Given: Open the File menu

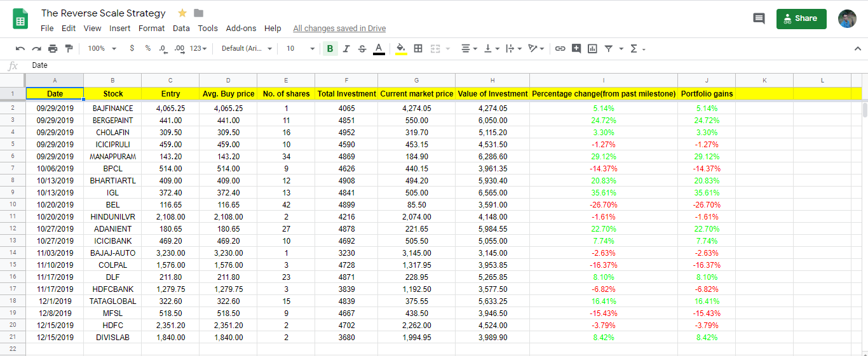Looking at the screenshot, I should (47, 28).
